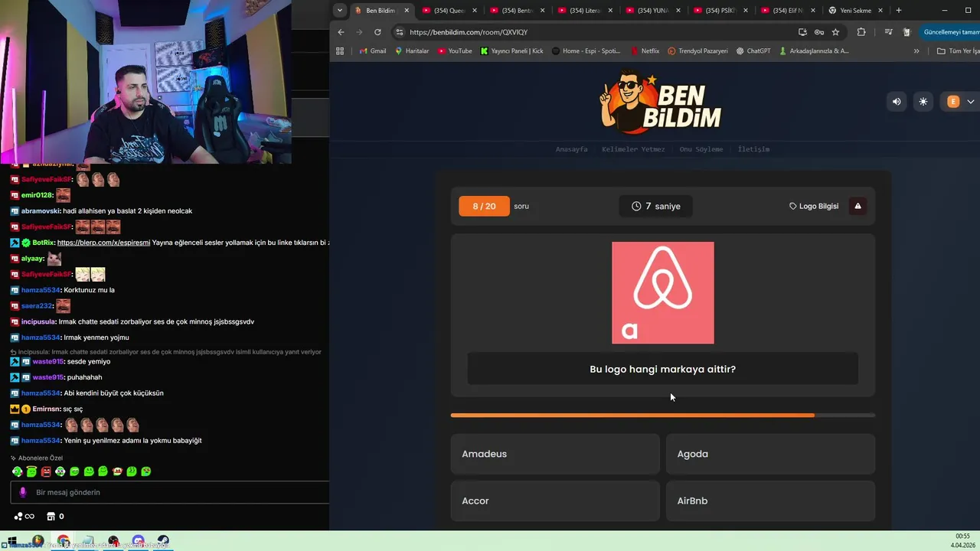Open the apps grid in bookmarks bar

click(x=340, y=51)
